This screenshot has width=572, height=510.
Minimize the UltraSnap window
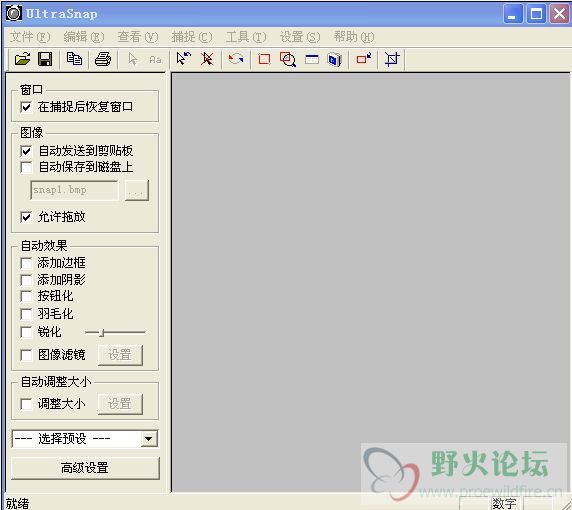513,14
